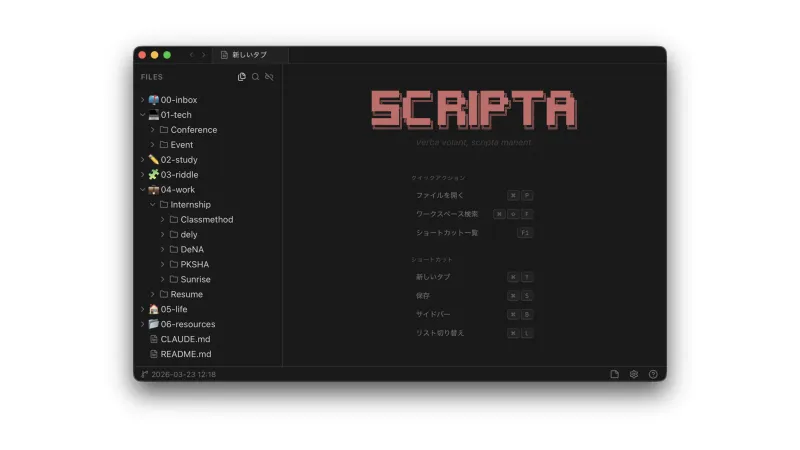Click the ファイルを開く quick action

tap(473, 195)
